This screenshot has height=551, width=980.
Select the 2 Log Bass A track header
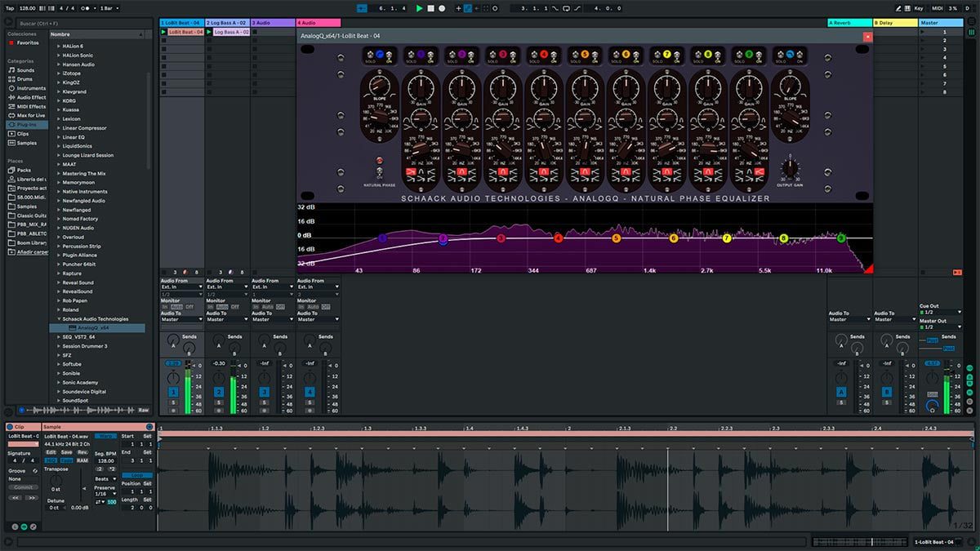(x=227, y=23)
